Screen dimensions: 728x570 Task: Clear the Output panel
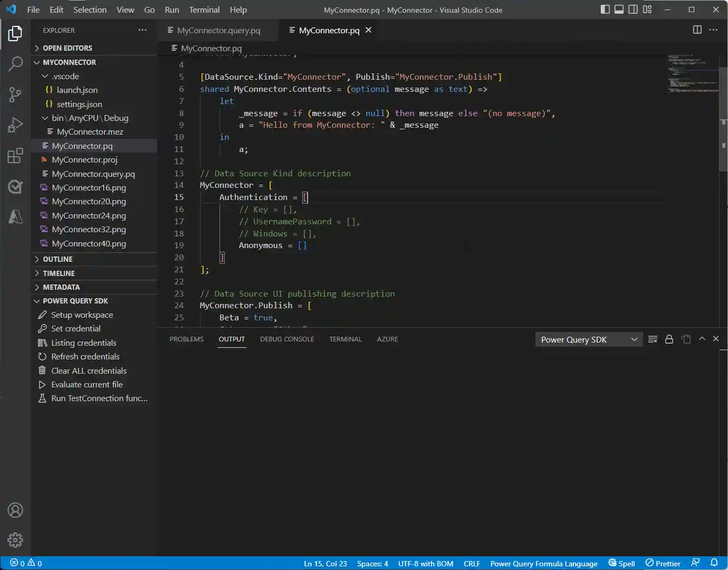pos(653,339)
